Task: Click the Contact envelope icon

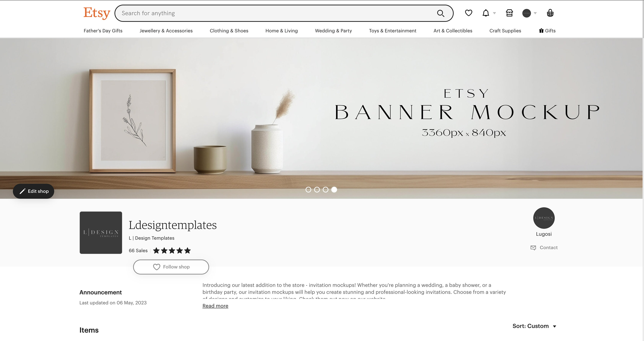Action: [x=533, y=247]
